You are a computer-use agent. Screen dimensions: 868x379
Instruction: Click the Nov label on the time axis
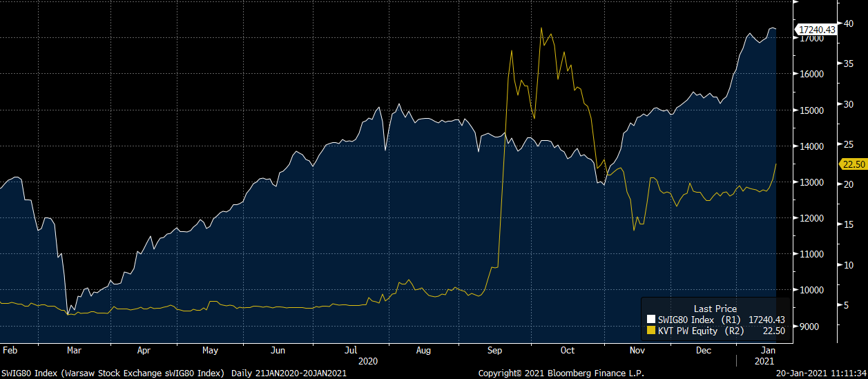[637, 350]
